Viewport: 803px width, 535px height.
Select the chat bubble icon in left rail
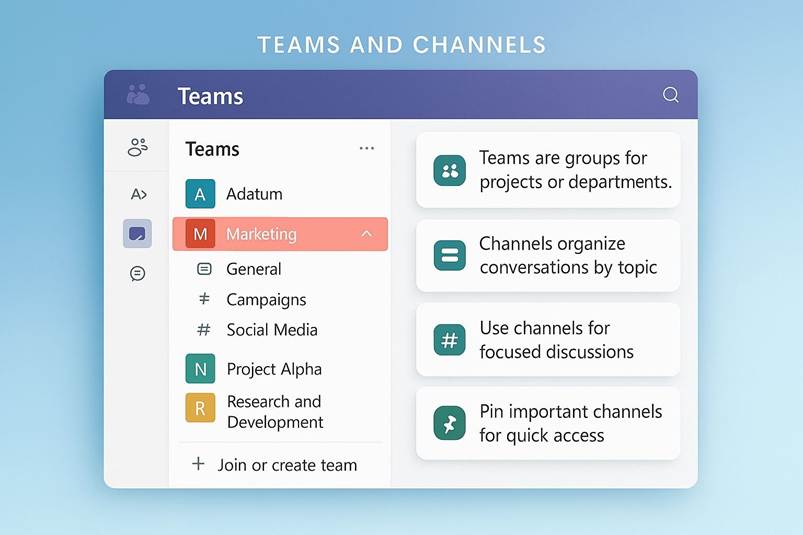[x=138, y=273]
